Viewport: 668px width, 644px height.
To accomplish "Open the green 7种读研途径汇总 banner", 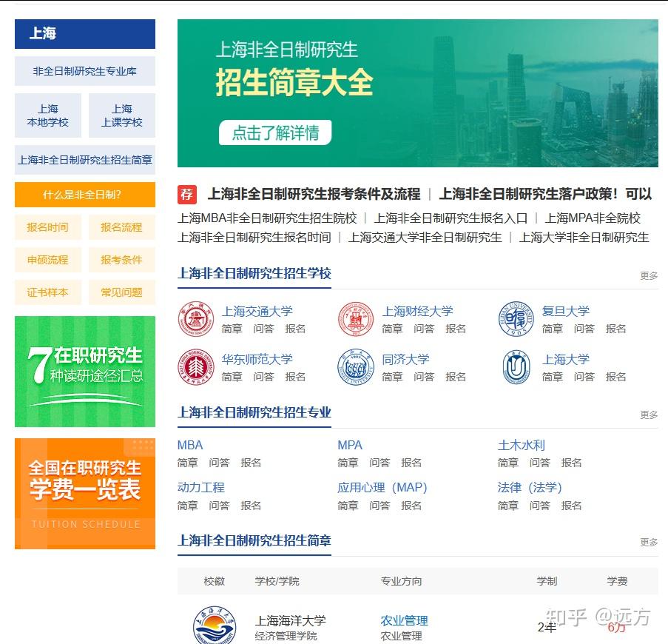I will point(85,372).
